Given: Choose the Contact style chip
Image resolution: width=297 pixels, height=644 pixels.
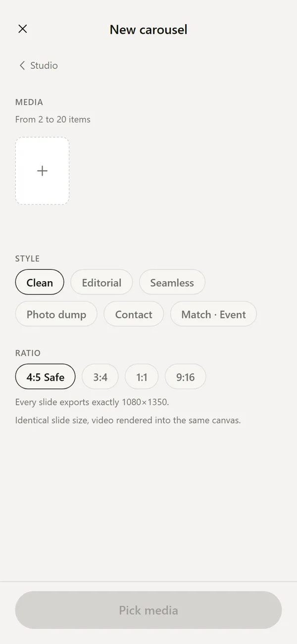Looking at the screenshot, I should pyautogui.click(x=134, y=314).
